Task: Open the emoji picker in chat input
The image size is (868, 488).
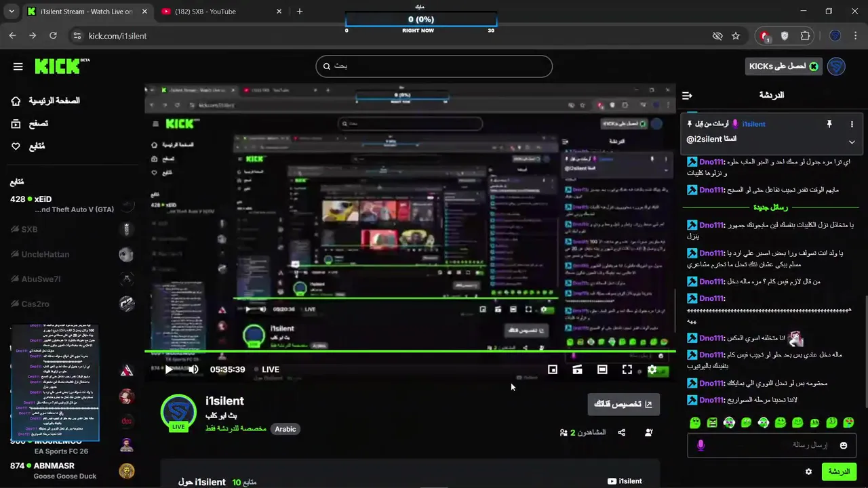Action: coord(844,445)
